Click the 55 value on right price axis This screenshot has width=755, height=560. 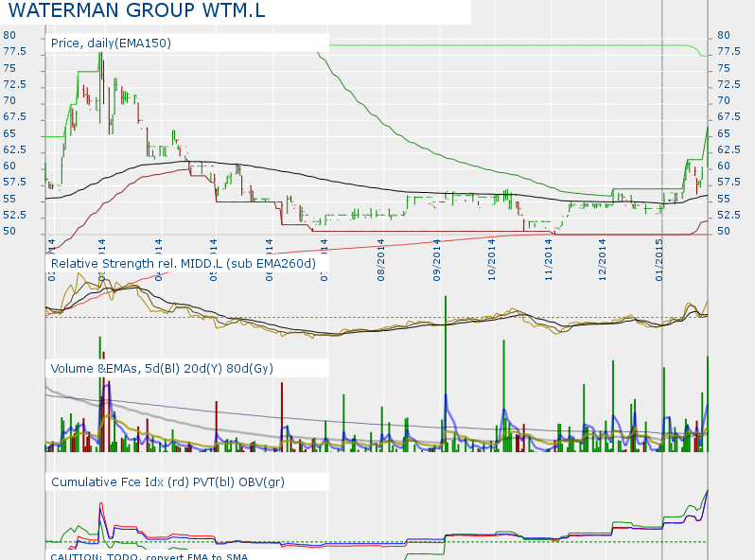(724, 199)
